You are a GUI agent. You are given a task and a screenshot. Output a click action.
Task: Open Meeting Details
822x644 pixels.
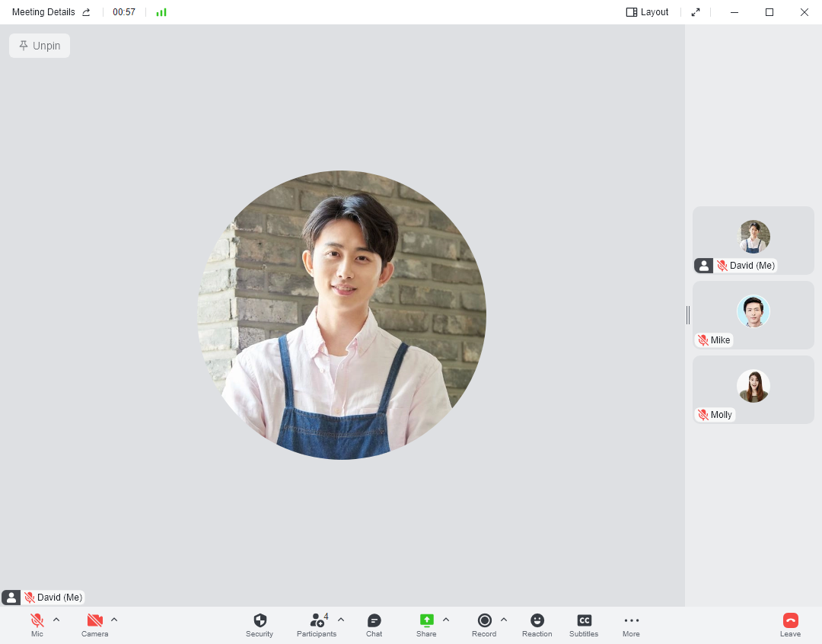(43, 12)
